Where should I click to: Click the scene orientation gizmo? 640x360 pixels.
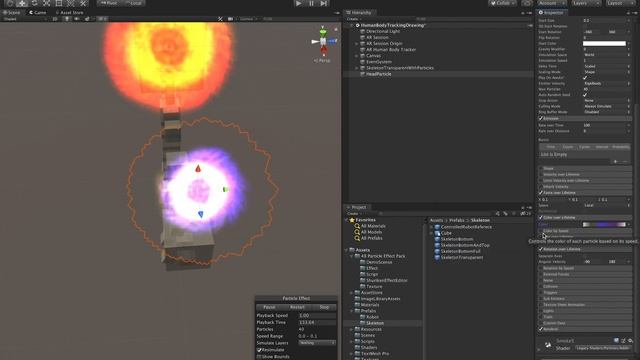323,41
